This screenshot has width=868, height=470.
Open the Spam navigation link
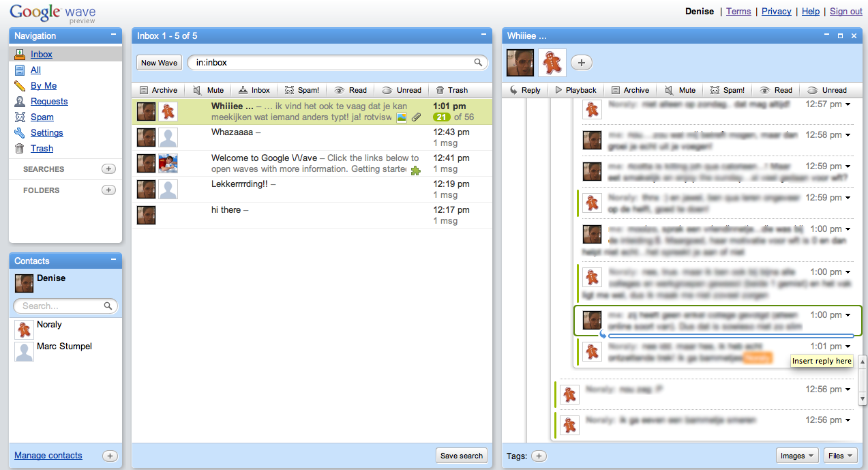(42, 117)
